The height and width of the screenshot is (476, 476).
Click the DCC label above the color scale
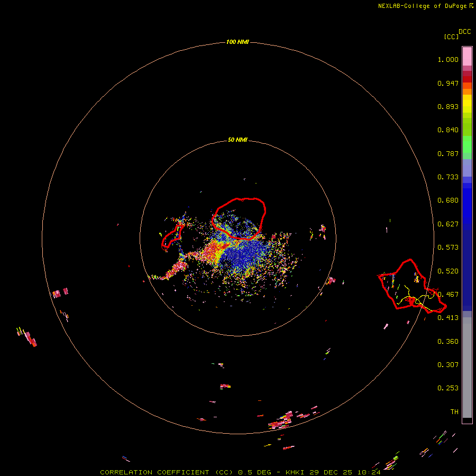[464, 32]
